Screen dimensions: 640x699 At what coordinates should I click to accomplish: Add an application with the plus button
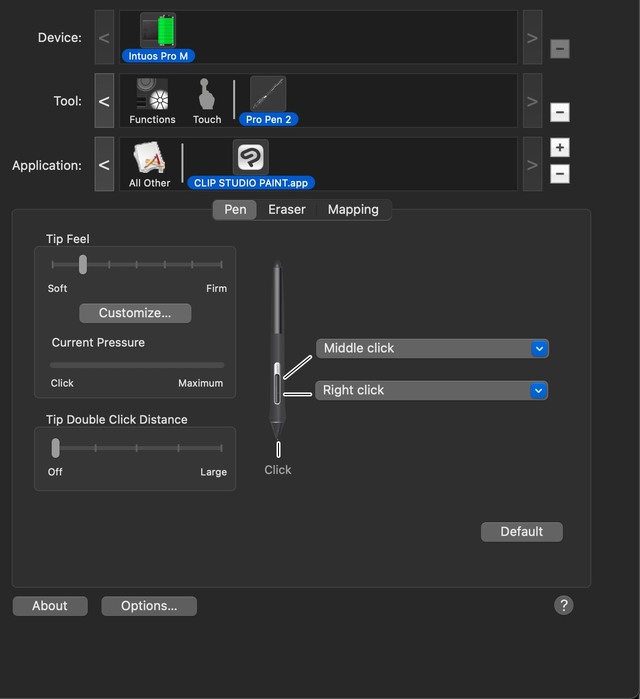click(560, 148)
